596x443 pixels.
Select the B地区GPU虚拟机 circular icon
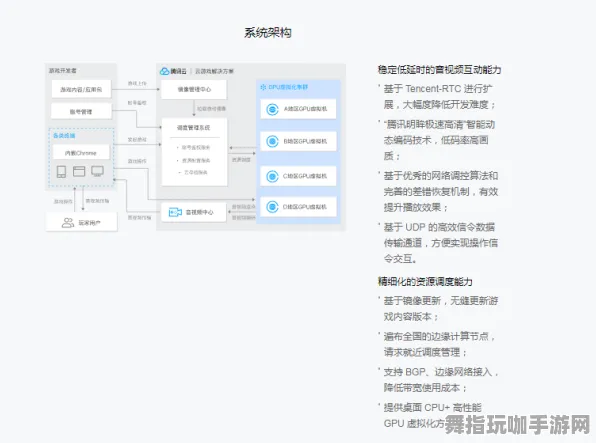272,141
